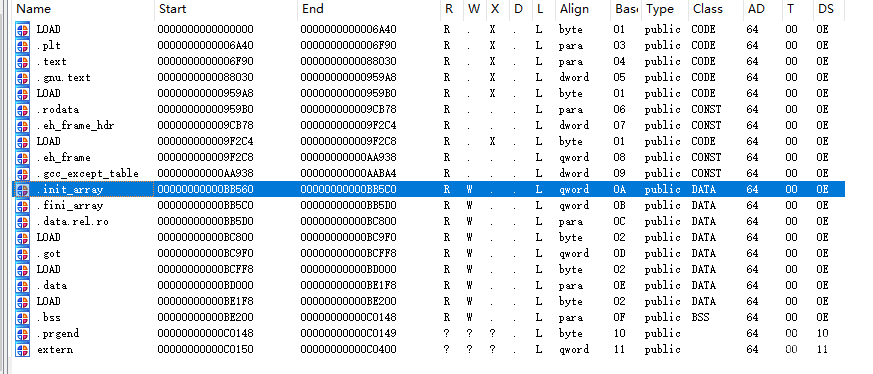Click start address 00000000000BB560
Image resolution: width=873 pixels, height=374 pixels.
(x=205, y=190)
